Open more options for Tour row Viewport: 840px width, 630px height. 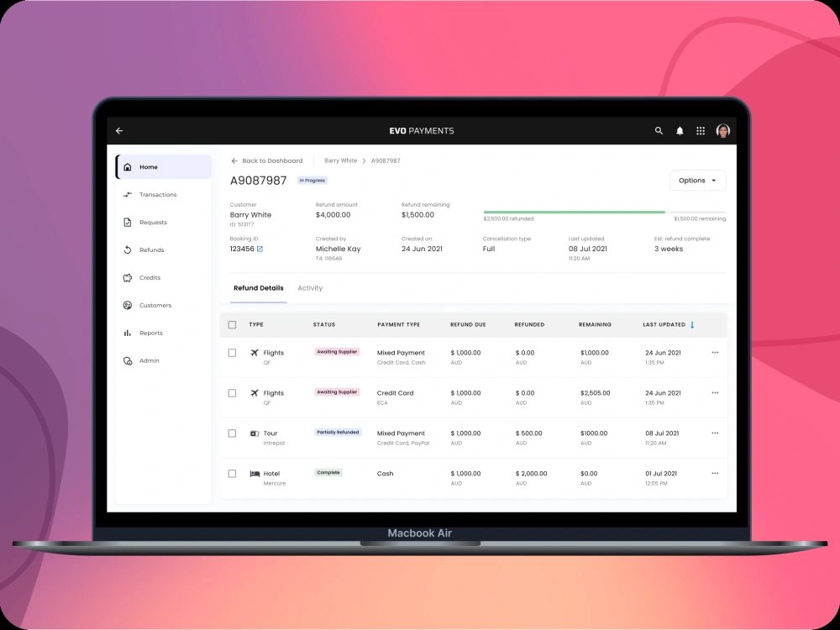click(x=715, y=433)
